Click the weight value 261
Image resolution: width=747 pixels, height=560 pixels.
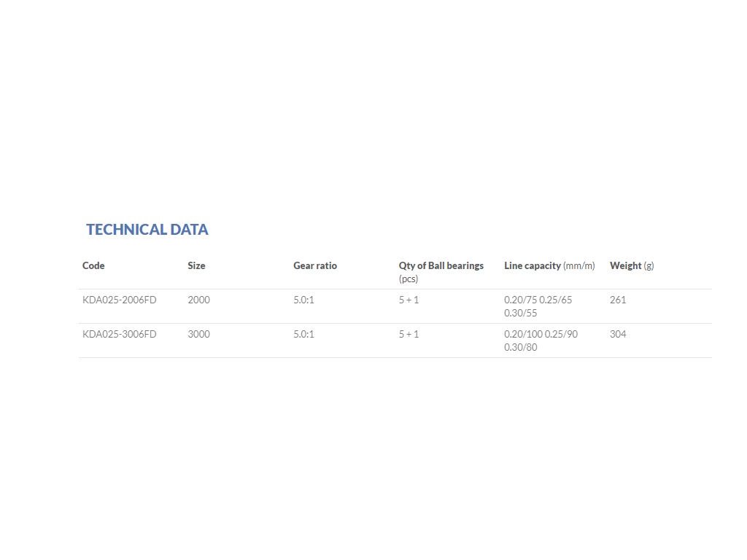coord(618,300)
